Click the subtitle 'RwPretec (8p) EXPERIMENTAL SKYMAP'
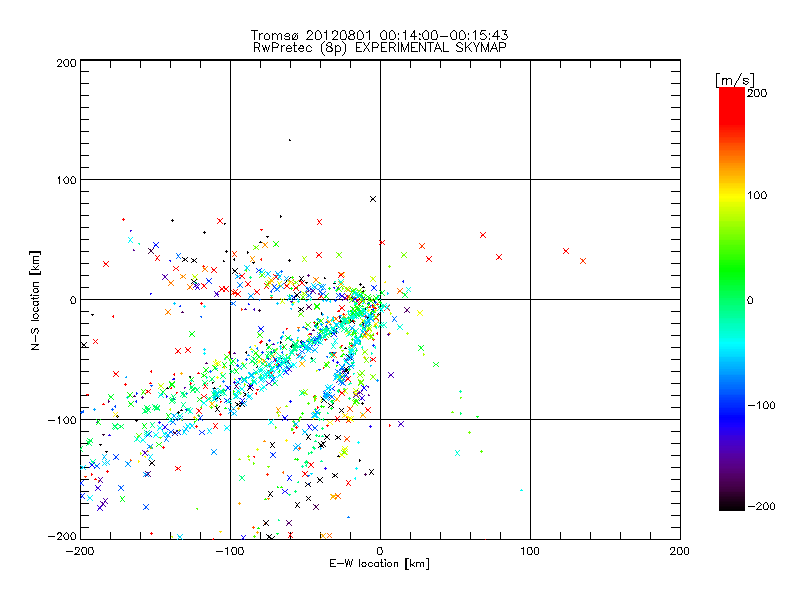Viewport: 800px width, 600px height. point(380,48)
